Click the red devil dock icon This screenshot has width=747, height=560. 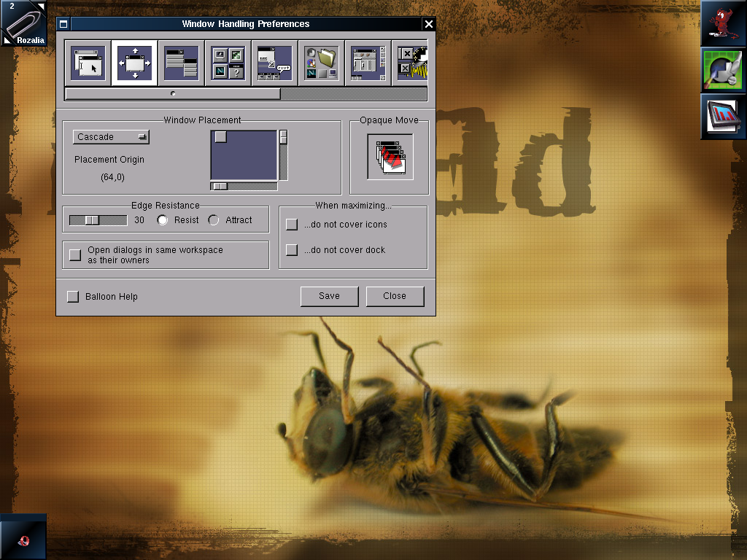click(x=723, y=23)
